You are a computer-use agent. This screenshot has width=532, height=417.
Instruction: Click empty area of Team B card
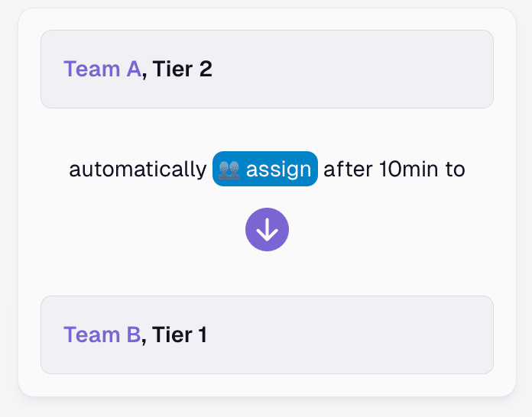[353, 335]
